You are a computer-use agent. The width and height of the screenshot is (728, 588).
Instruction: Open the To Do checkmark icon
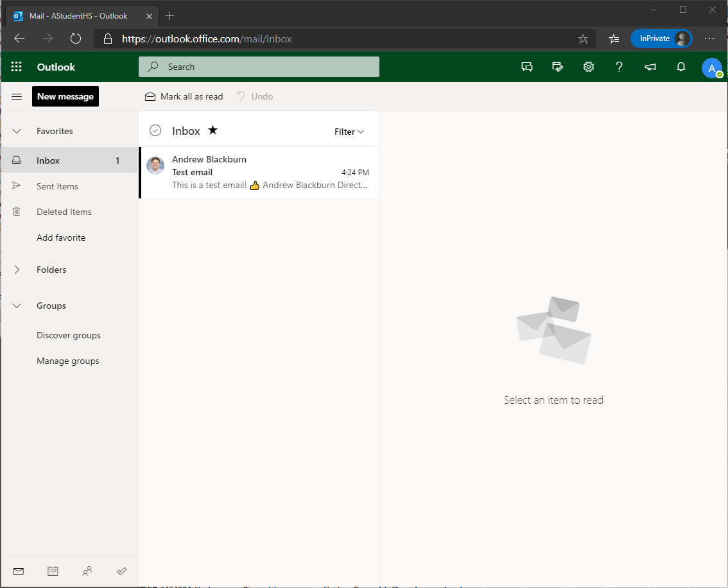pos(121,571)
